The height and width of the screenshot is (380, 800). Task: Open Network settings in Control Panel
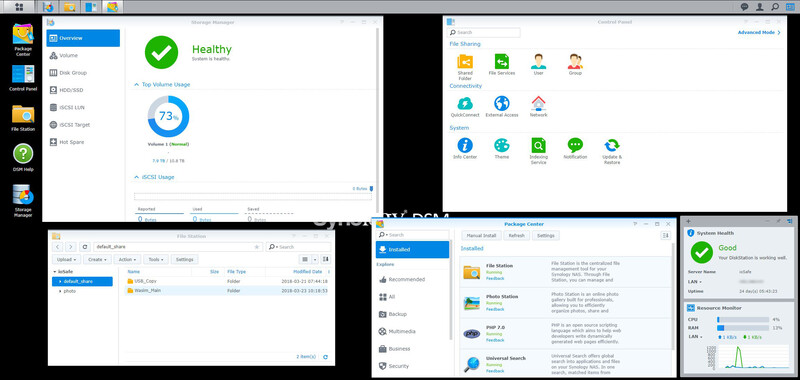tap(538, 107)
